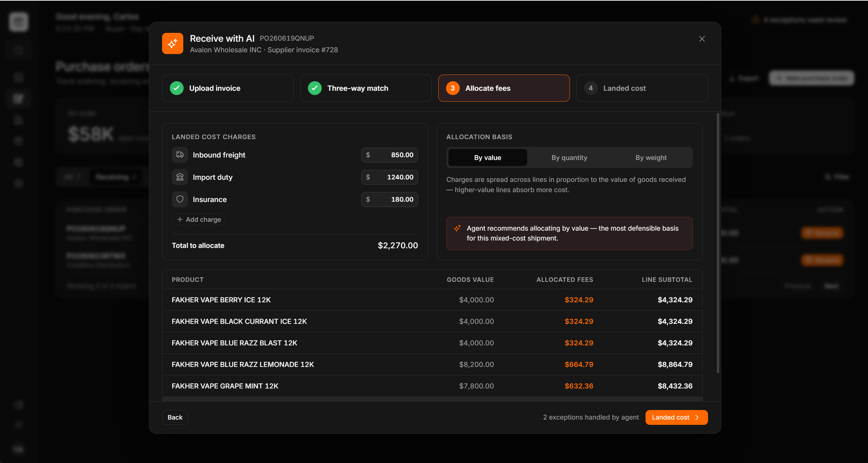Edit the Inbound freight amount field
The height and width of the screenshot is (463, 868).
tap(390, 155)
